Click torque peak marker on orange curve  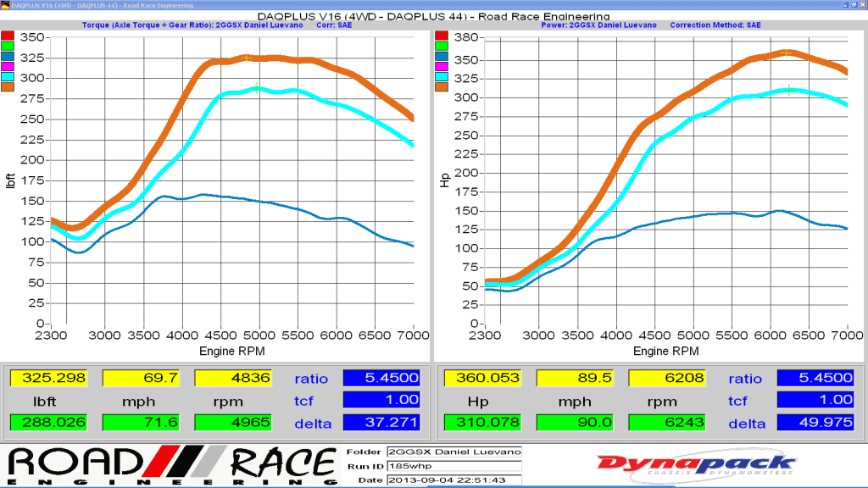(247, 58)
